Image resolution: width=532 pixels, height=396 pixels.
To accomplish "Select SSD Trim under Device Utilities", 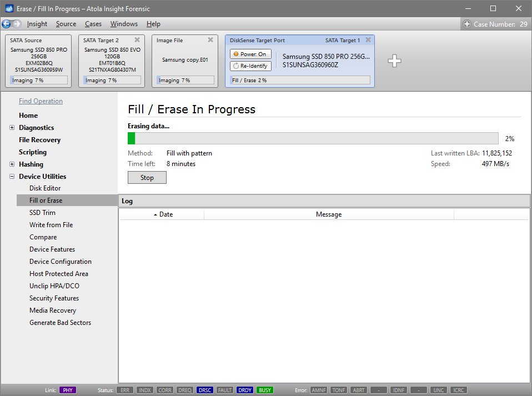I will (x=42, y=212).
